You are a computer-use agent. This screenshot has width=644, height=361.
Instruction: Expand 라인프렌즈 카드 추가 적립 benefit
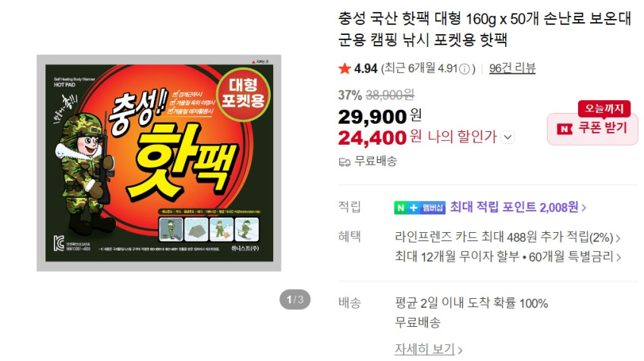click(x=507, y=237)
